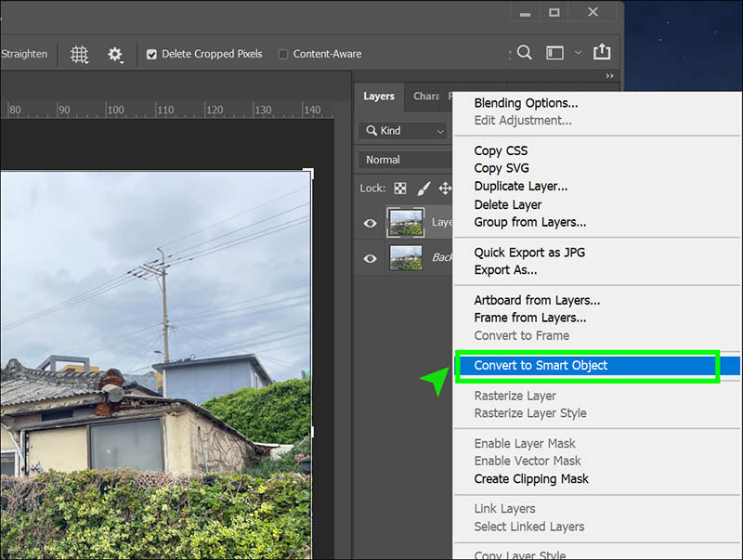Screen dimensions: 743x560
Task: Enable the Content-Aware checkbox
Action: (x=283, y=55)
